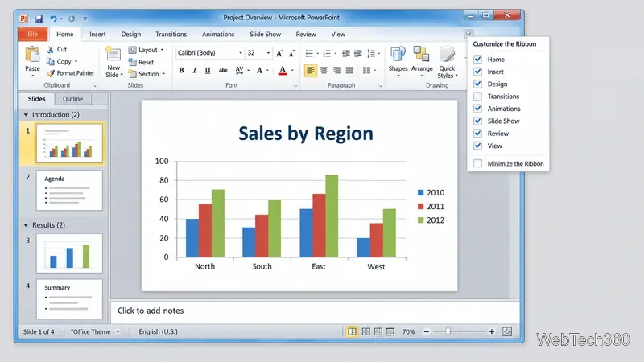Open the Arrange menu icon

(422, 62)
